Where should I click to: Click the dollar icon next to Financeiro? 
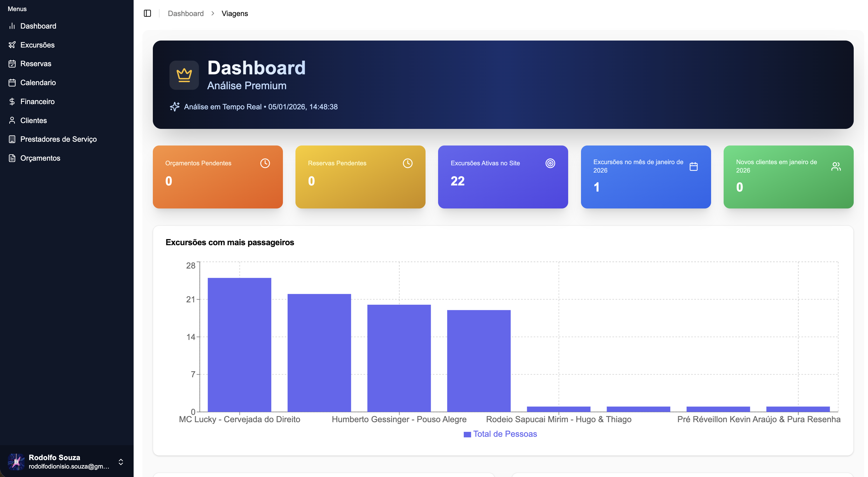(x=12, y=101)
